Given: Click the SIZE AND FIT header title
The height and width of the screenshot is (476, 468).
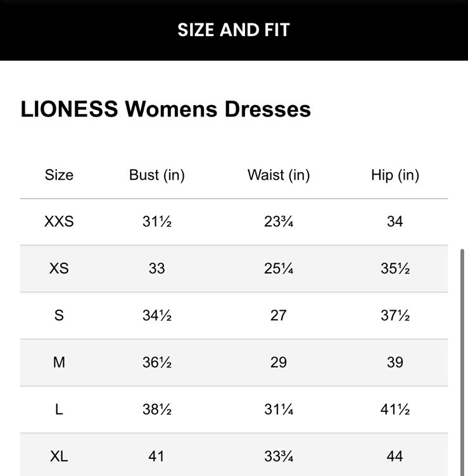Looking at the screenshot, I should (234, 30).
